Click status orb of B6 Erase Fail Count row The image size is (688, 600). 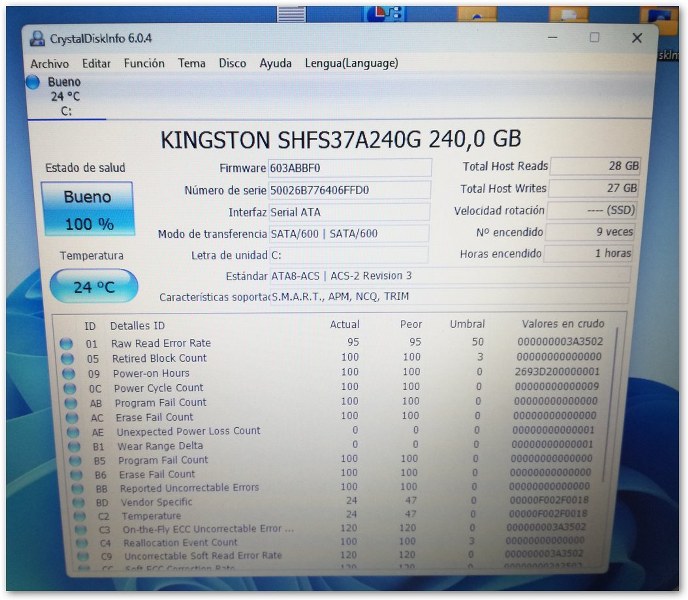pyautogui.click(x=76, y=475)
